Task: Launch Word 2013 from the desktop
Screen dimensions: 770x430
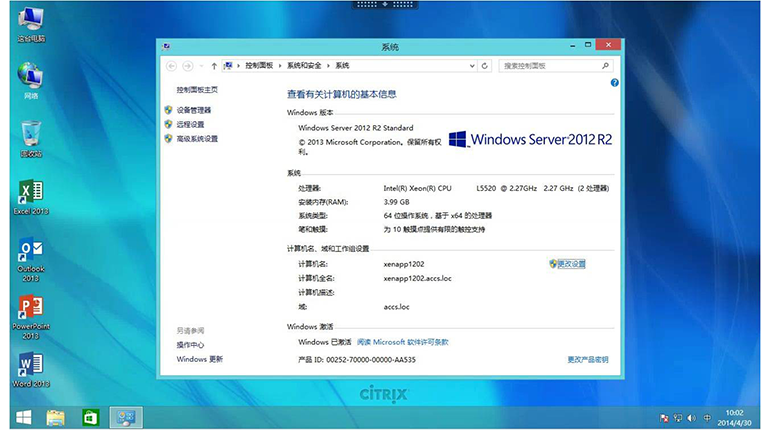Action: 31,370
